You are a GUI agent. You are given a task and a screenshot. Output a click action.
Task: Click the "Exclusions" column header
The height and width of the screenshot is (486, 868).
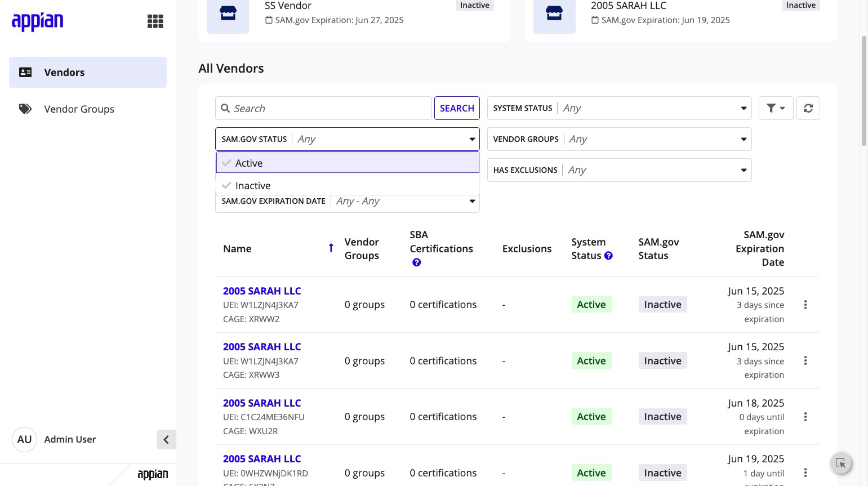point(527,248)
